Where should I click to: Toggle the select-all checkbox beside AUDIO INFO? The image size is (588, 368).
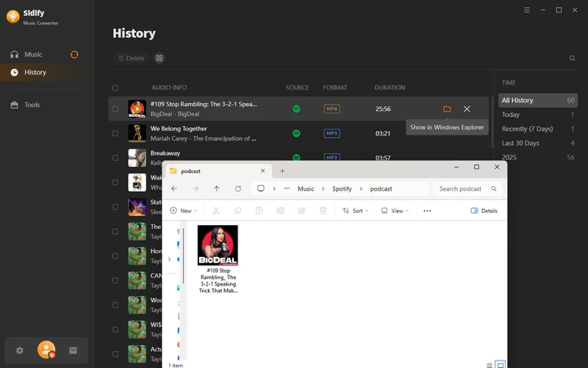[115, 88]
